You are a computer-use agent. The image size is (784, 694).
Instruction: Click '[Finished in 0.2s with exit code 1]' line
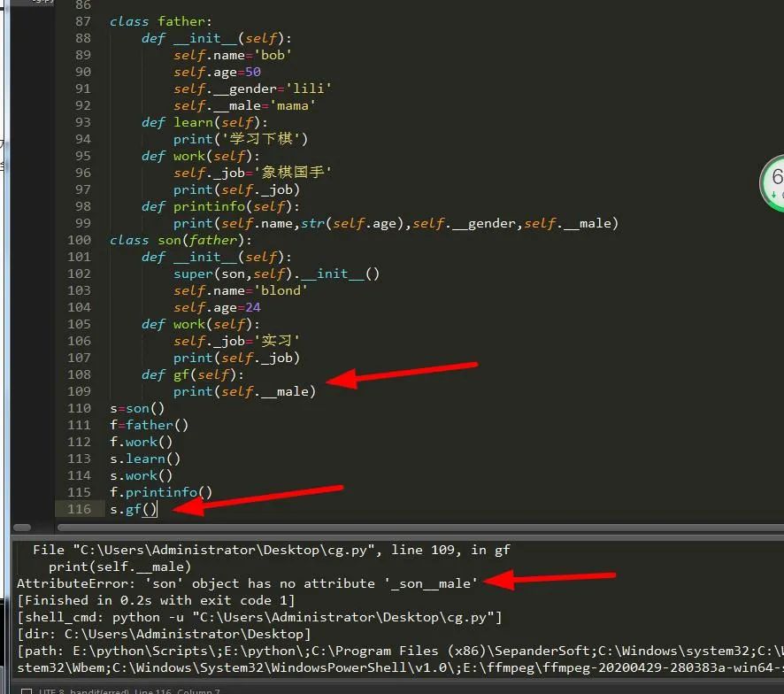[156, 600]
